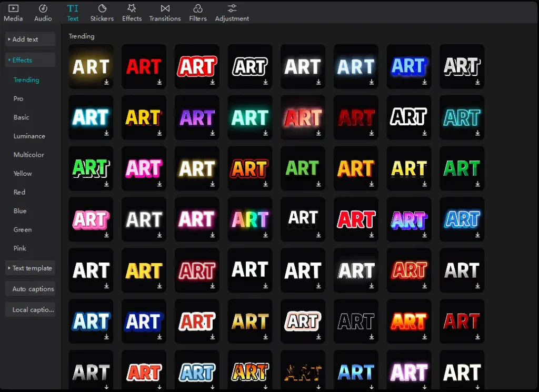
Task: Expand the Text template section
Action: point(30,268)
